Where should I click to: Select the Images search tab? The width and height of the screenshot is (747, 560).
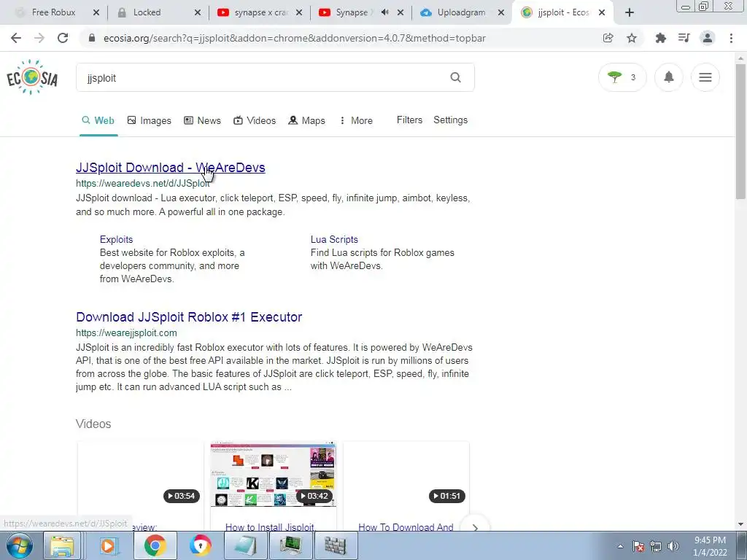pyautogui.click(x=149, y=120)
